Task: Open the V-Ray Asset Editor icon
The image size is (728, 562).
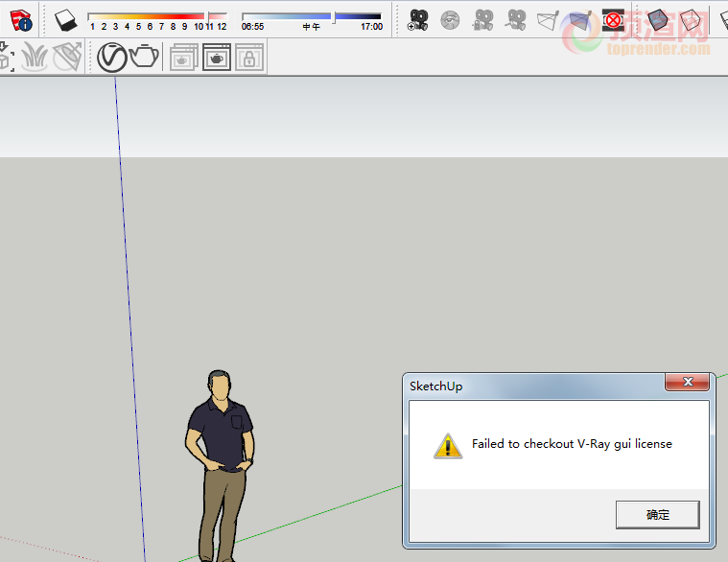Action: [112, 58]
